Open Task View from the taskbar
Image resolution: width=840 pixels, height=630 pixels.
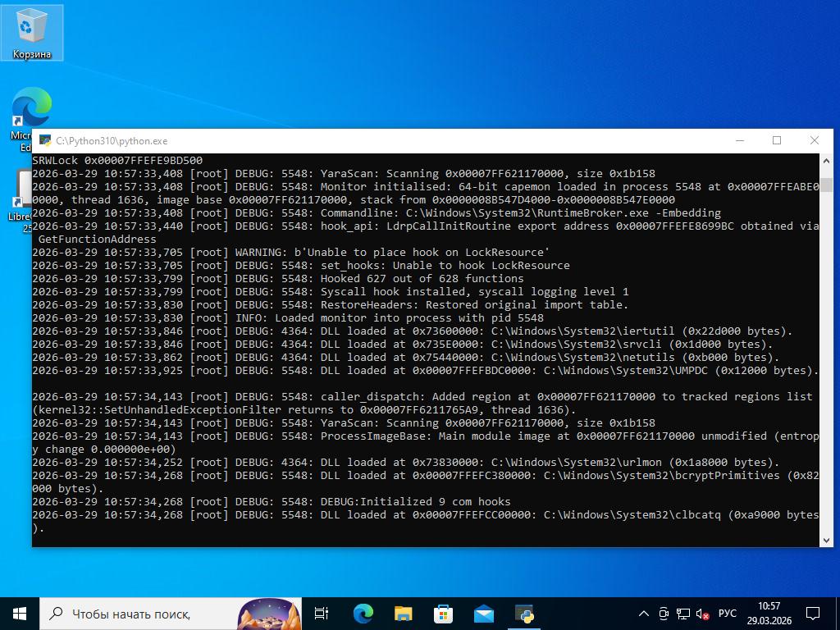tap(322, 613)
